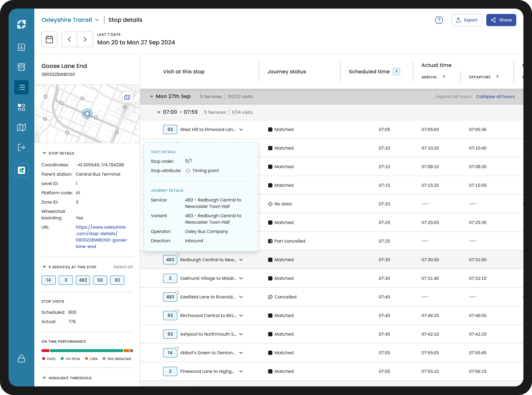The image size is (532, 395).
Task: Collapse the Mon 27th Sep group
Action: (152, 97)
